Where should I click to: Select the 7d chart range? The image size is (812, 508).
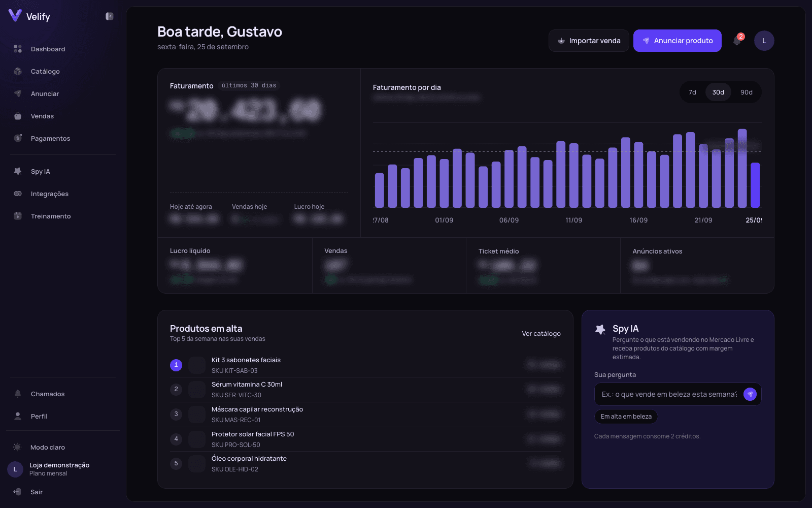point(692,92)
